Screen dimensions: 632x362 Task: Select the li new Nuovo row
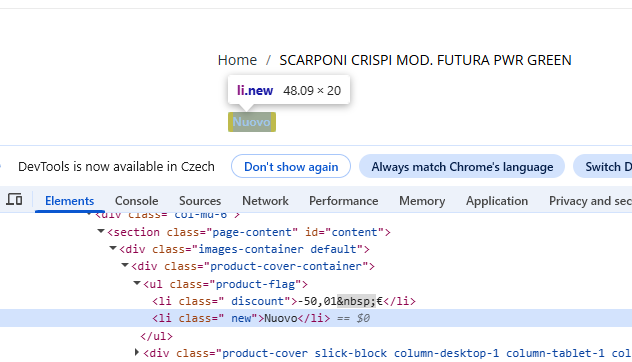[x=316, y=318]
